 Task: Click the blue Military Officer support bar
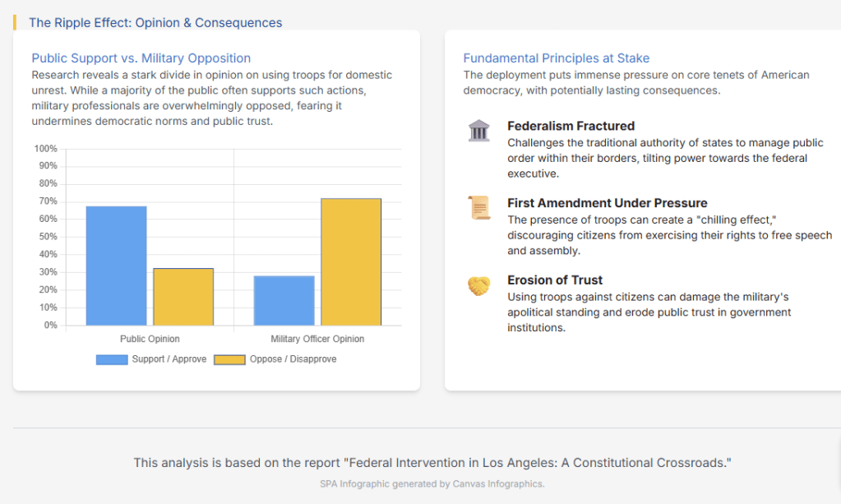click(284, 300)
